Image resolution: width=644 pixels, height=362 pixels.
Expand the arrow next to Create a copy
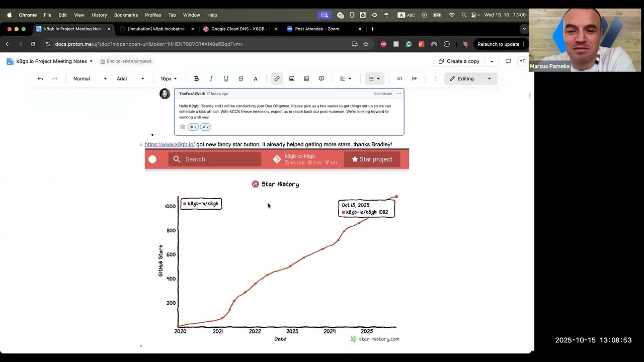click(492, 61)
